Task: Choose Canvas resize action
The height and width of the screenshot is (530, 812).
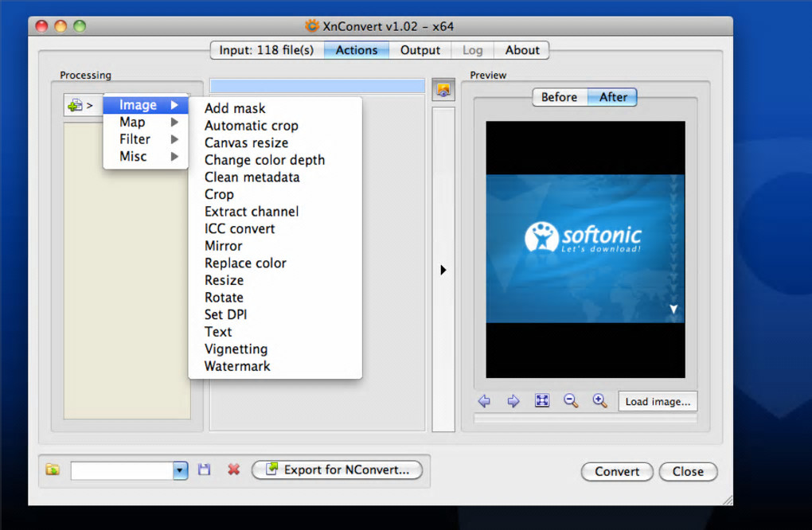Action: tap(275, 142)
